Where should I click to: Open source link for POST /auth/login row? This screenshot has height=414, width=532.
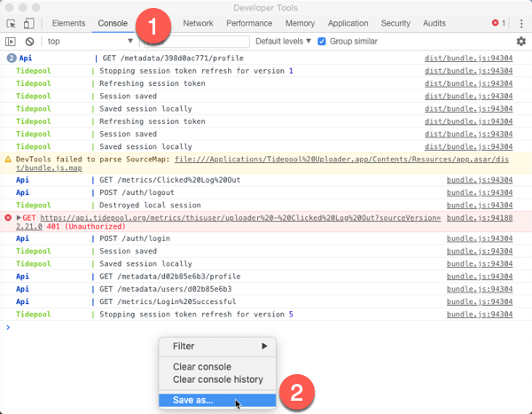pyautogui.click(x=480, y=238)
